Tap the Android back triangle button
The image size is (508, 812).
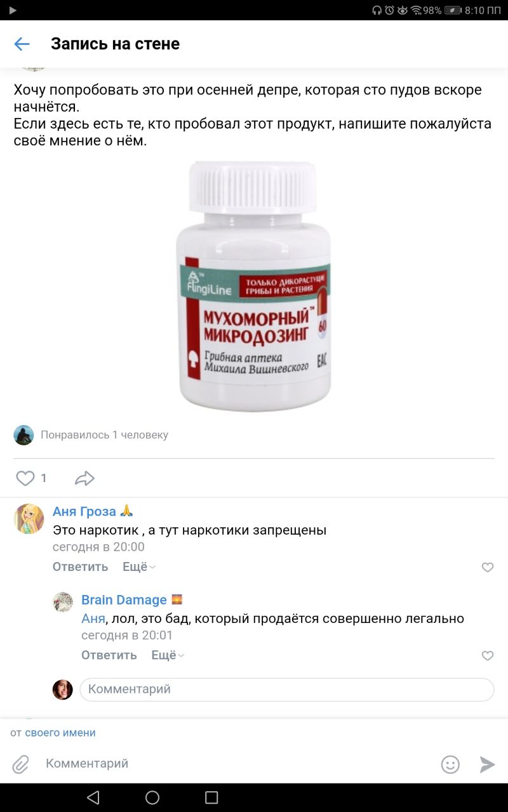(93, 797)
